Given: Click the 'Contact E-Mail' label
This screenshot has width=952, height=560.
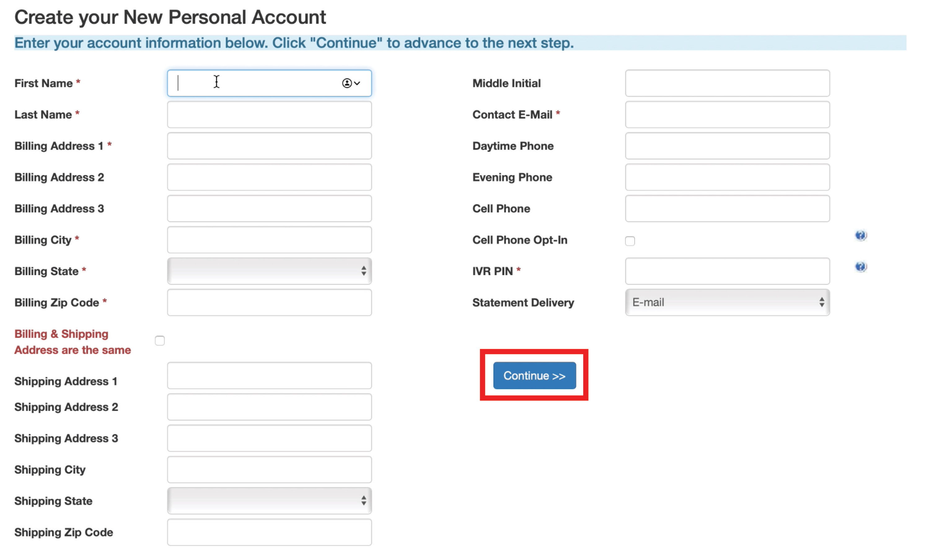Looking at the screenshot, I should (x=512, y=114).
